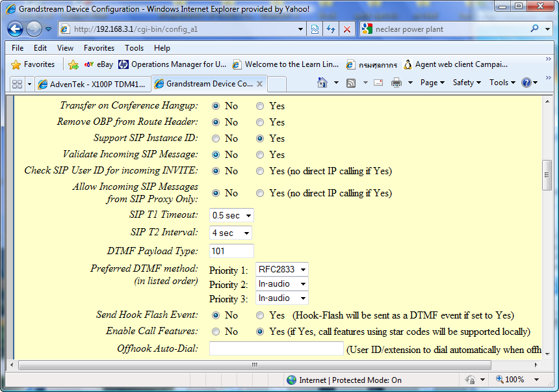Open the Thai-labeled favorites link
This screenshot has height=392, width=559.
pos(372,64)
